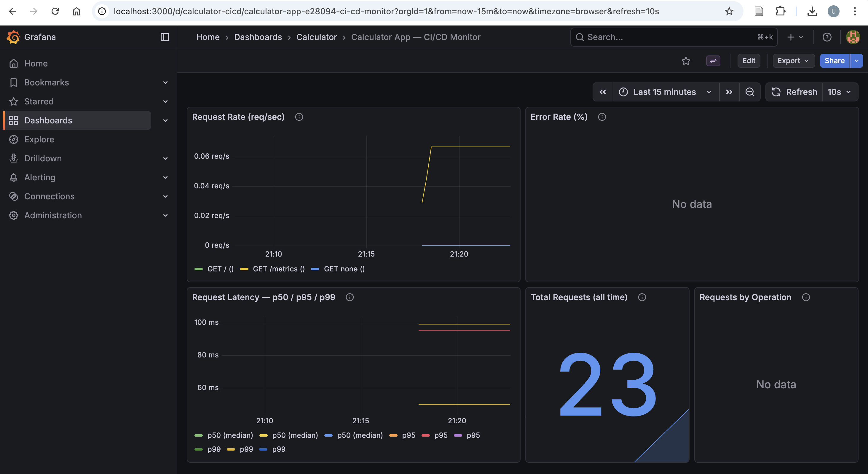Open the kiosk/panel layout toggle icon
This screenshot has width=868, height=474.
click(x=713, y=61)
